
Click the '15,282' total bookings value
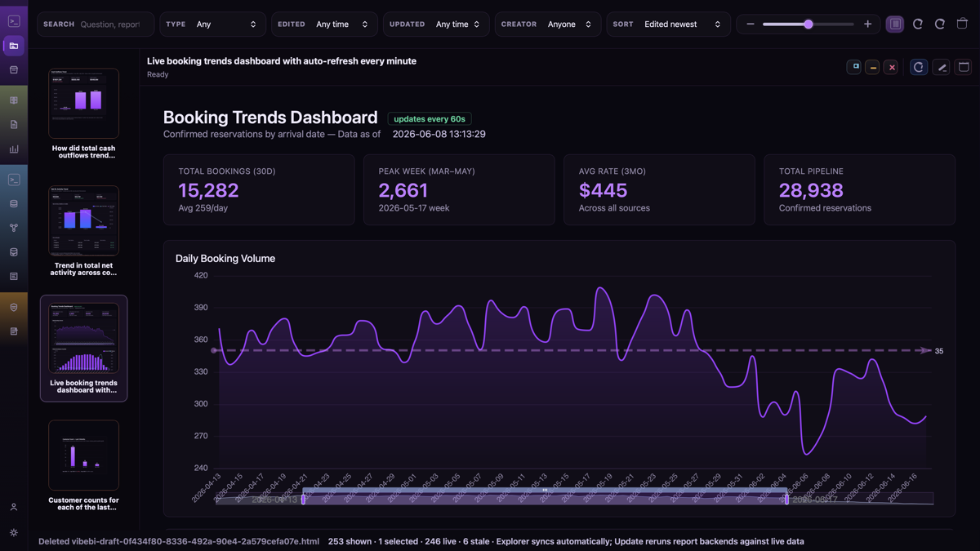point(209,190)
